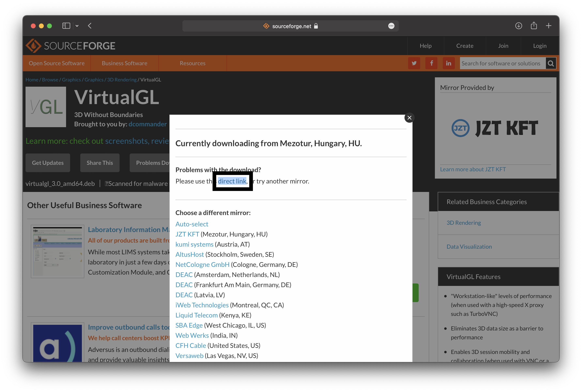Select the JZT KFT mirror link
The height and width of the screenshot is (392, 582).
click(x=187, y=234)
